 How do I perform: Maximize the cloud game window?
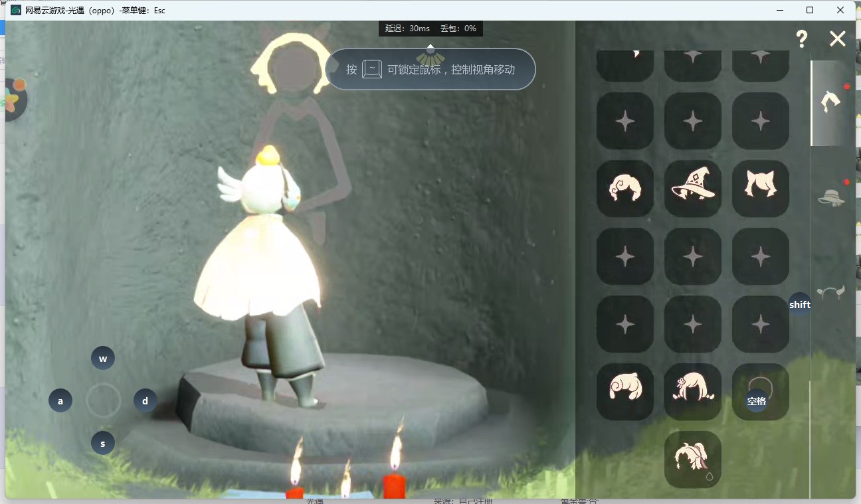[x=810, y=10]
